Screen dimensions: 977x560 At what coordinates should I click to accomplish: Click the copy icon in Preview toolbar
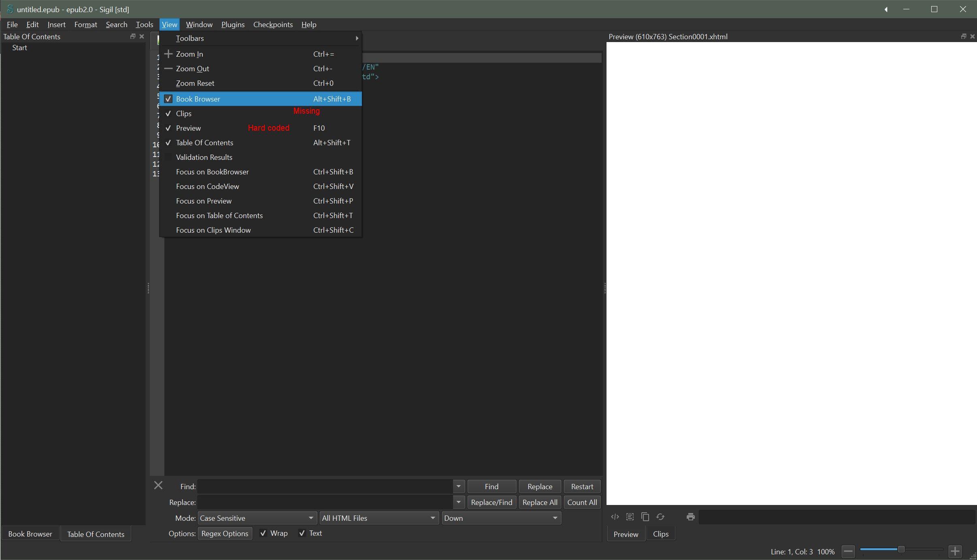(x=645, y=517)
